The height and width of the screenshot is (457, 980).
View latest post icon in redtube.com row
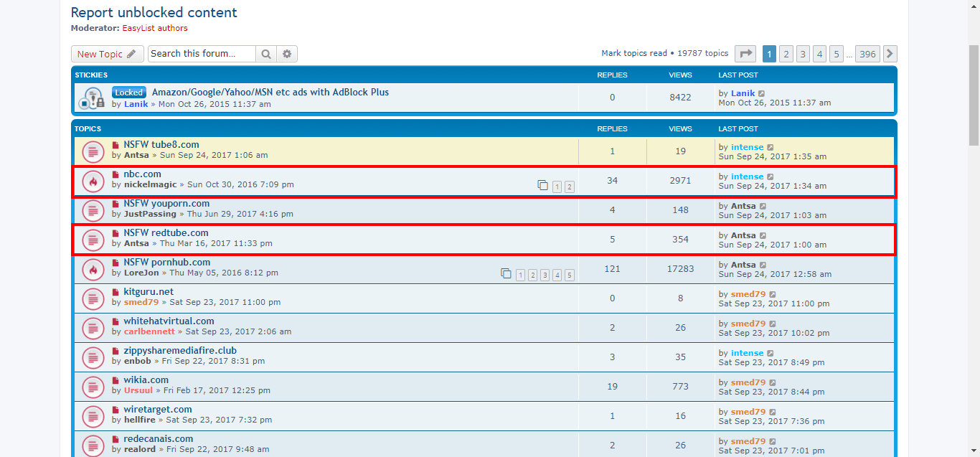pyautogui.click(x=763, y=236)
